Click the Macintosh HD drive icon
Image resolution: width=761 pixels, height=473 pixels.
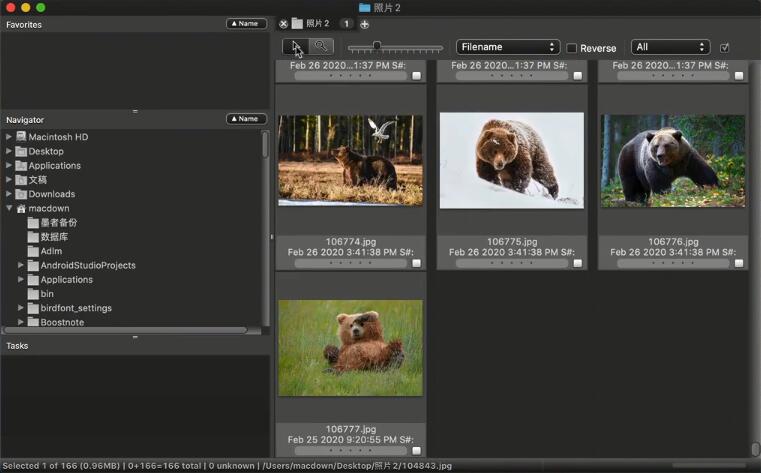click(x=21, y=137)
